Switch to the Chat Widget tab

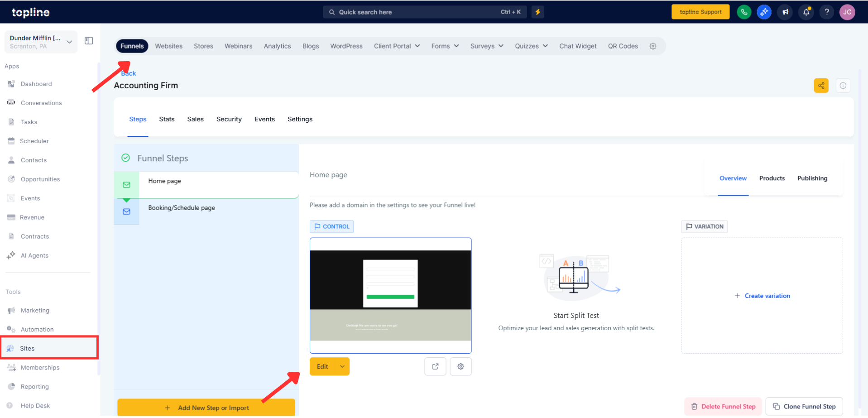pos(578,46)
